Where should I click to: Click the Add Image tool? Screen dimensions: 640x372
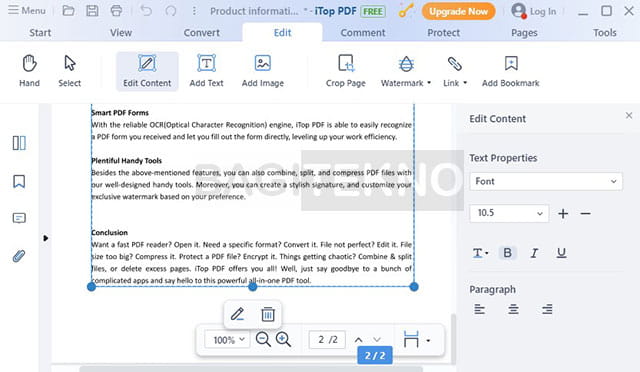click(263, 71)
